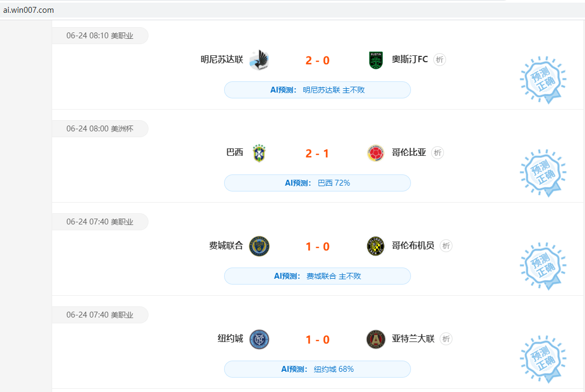Click the Colombia national team badge
This screenshot has height=392, width=585.
[x=376, y=153]
